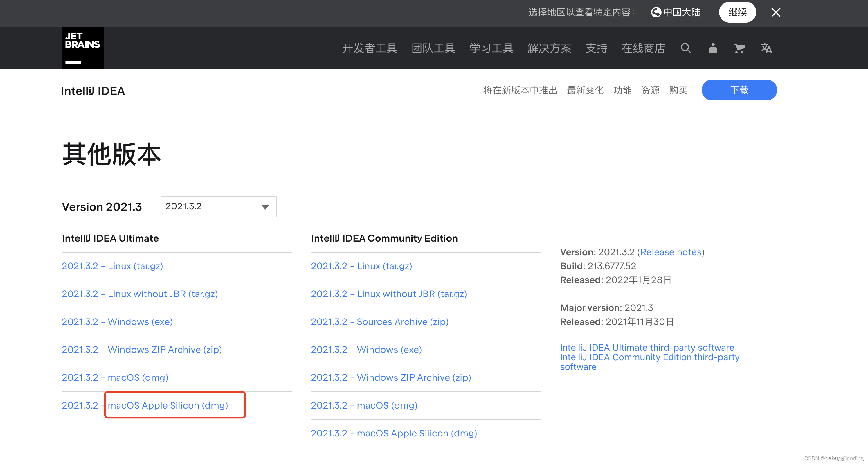Open the 团队工具 menu

433,48
